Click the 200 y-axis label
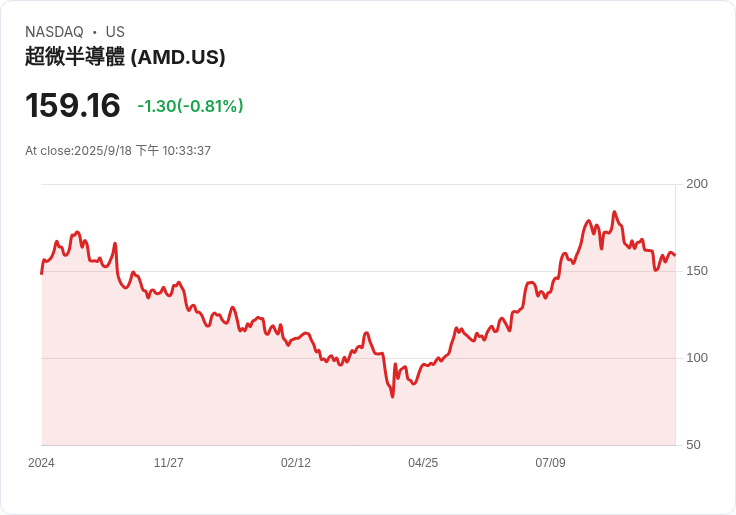 (697, 184)
